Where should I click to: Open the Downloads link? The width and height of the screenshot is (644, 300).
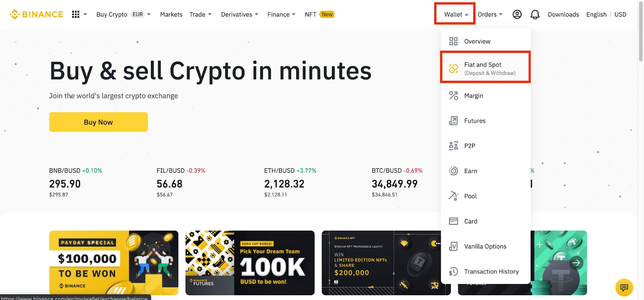[563, 14]
